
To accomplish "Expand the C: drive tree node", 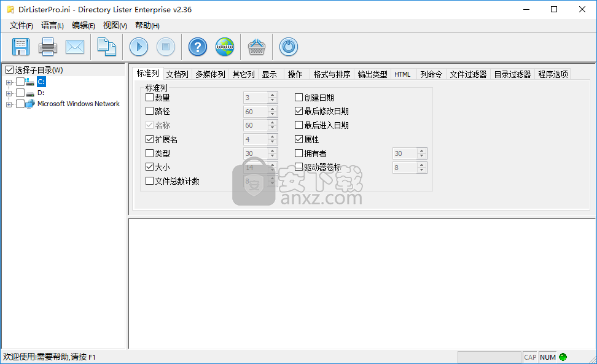I will [9, 82].
